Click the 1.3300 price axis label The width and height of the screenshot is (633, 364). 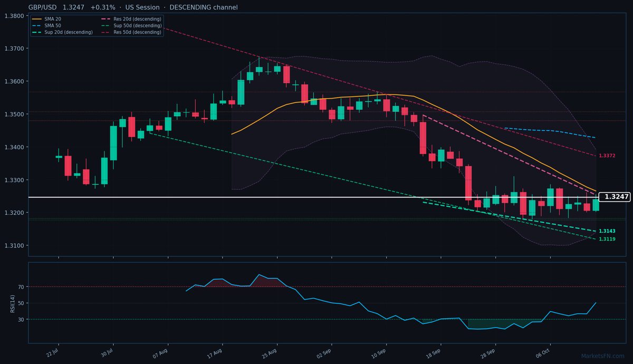coord(14,180)
